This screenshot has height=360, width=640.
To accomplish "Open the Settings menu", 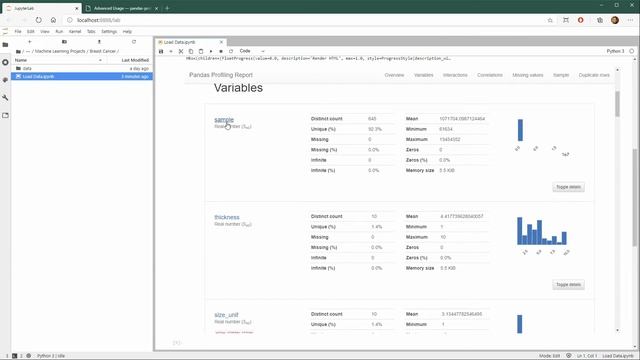I will tap(109, 31).
